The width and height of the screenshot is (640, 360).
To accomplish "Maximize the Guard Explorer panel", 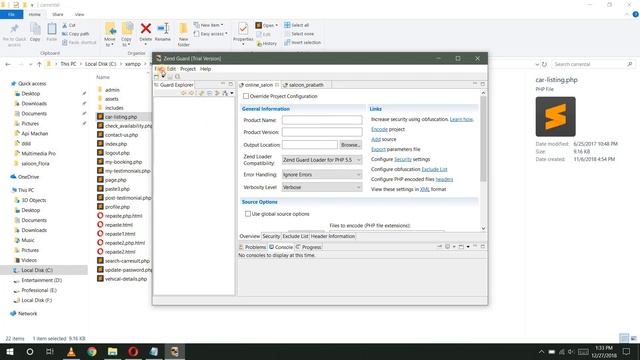I will (231, 84).
